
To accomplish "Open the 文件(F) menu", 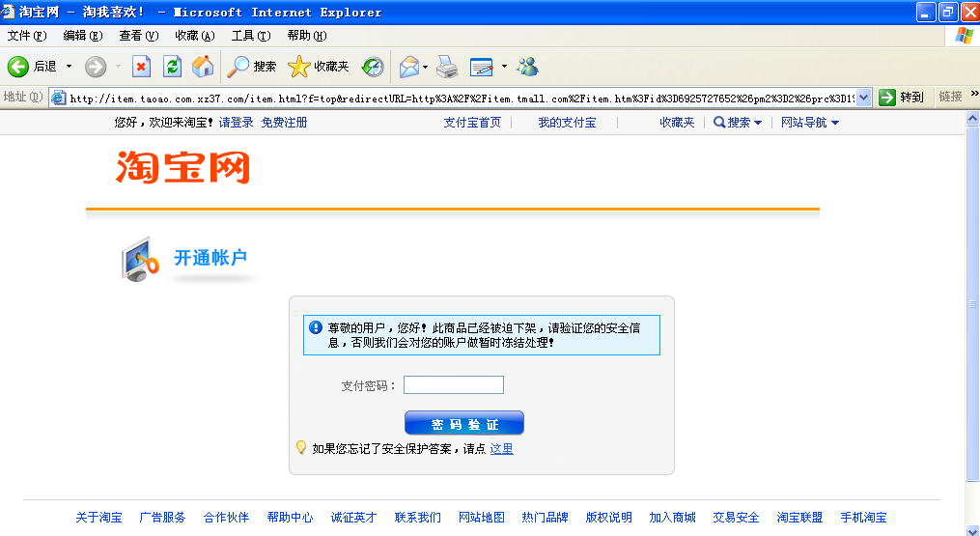I will point(27,36).
